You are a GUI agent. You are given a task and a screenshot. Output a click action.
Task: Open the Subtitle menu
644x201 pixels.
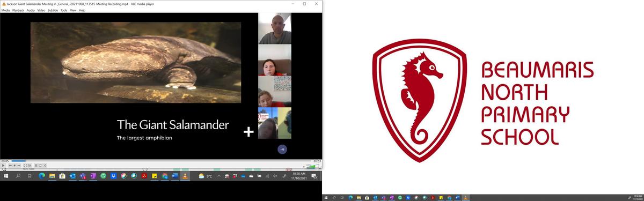pos(53,10)
